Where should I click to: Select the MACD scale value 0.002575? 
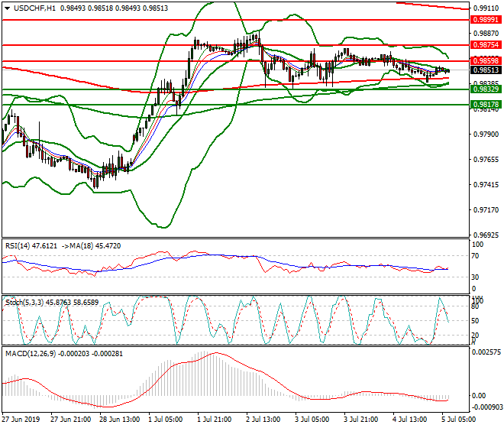click(x=486, y=352)
